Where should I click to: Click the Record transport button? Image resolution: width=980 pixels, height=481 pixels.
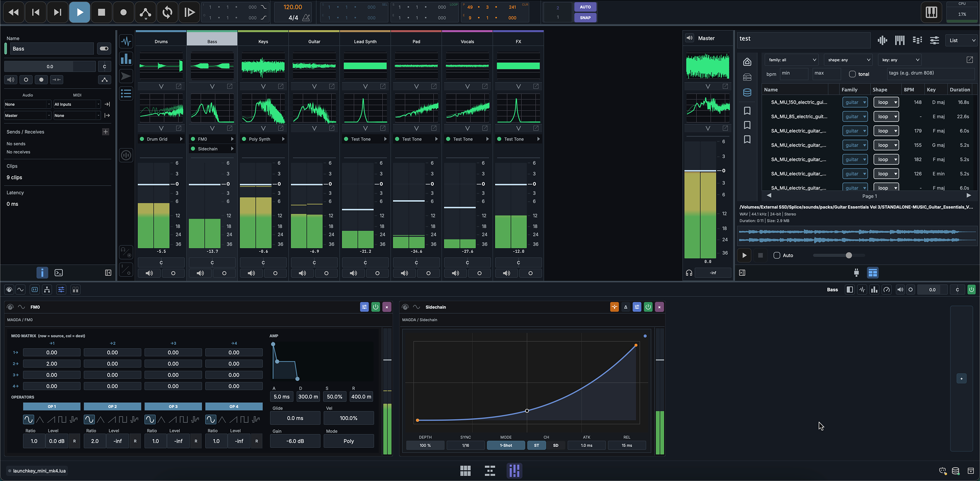pyautogui.click(x=124, y=12)
